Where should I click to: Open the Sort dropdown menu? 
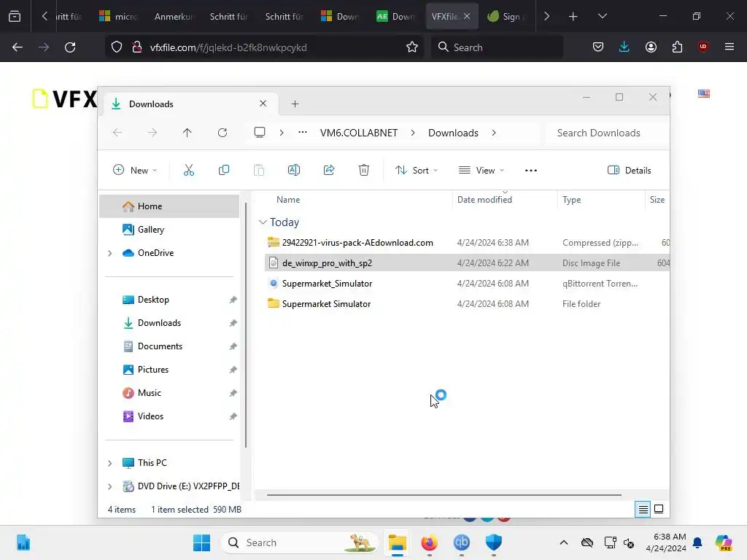416,170
